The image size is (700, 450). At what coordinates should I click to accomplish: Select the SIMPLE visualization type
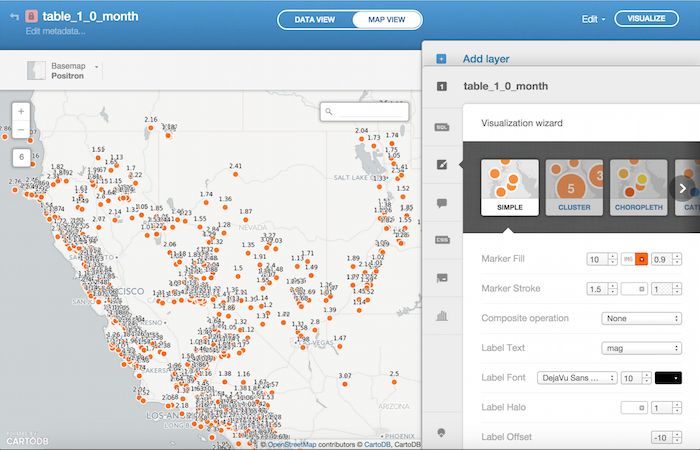(509, 188)
